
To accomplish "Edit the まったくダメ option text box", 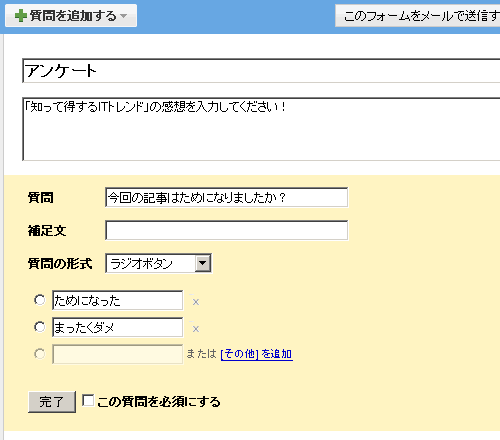I will coord(117,327).
